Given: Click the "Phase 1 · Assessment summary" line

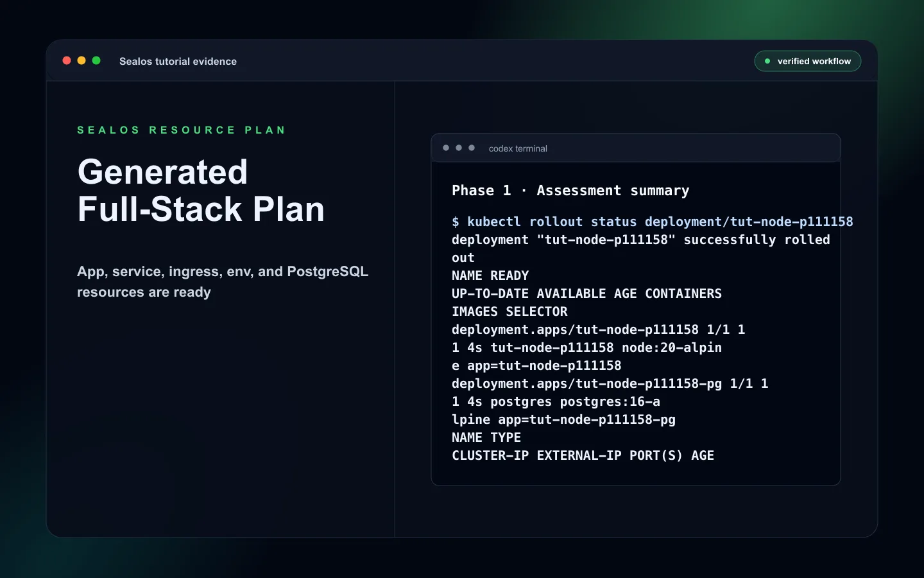Looking at the screenshot, I should point(570,191).
